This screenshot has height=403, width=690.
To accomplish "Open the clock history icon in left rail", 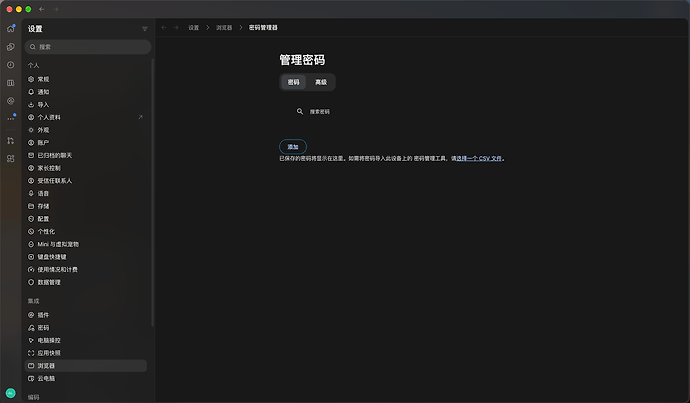I will (x=11, y=65).
